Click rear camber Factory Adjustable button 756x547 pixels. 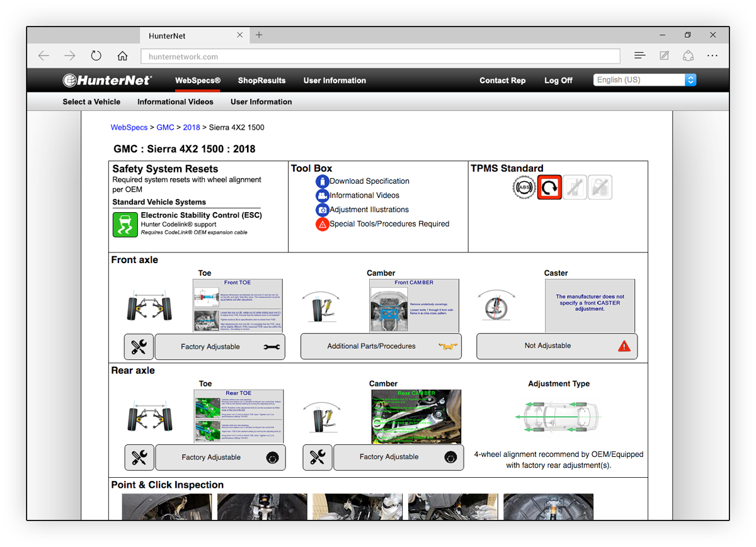coord(399,458)
